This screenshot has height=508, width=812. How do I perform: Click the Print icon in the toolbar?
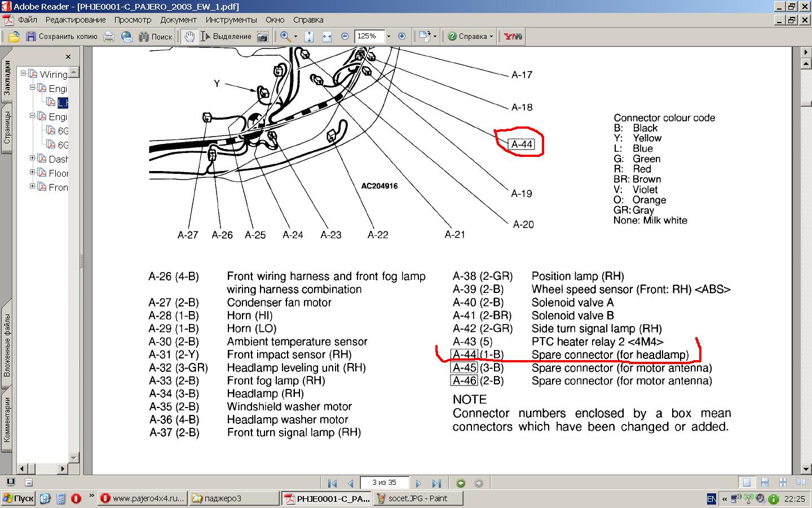click(109, 37)
